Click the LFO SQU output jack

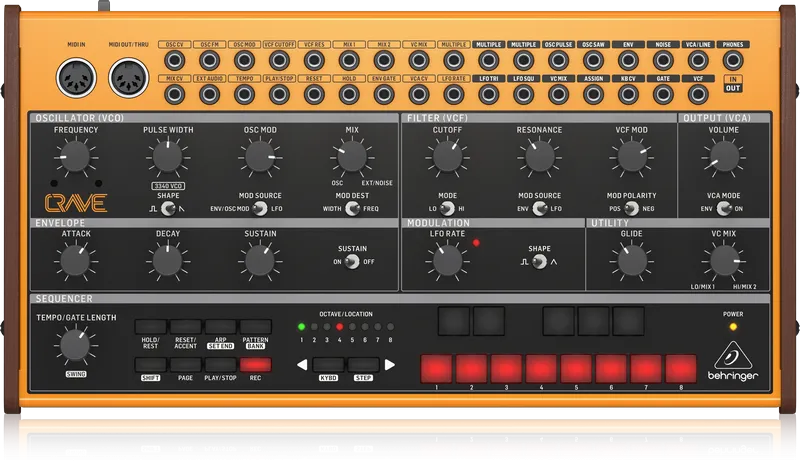[523, 95]
